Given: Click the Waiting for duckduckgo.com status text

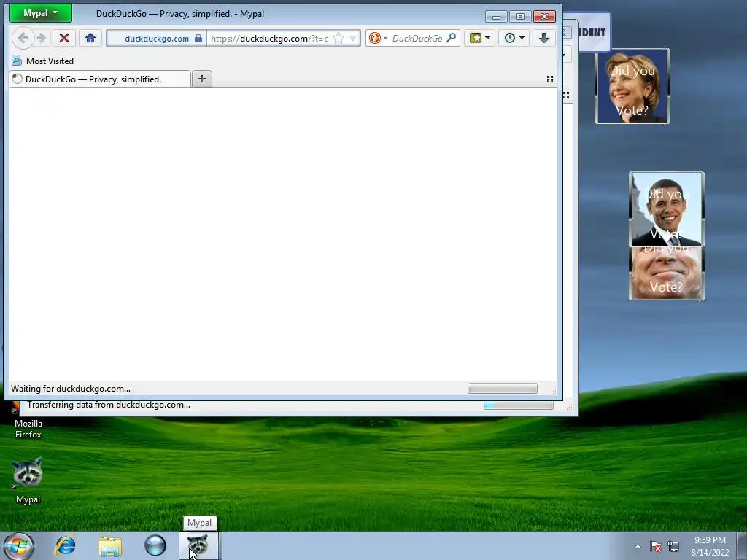Looking at the screenshot, I should pos(71,389).
